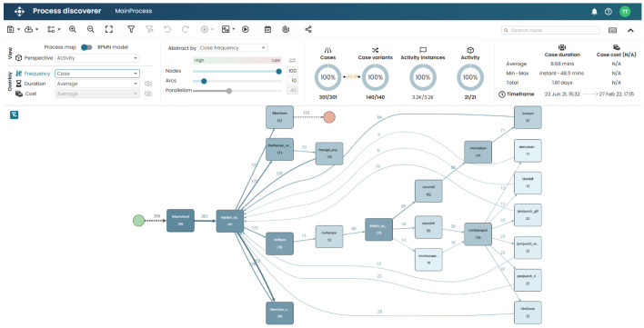The image size is (644, 328).
Task: Open the Duration dropdown showing Average
Action: (97, 84)
